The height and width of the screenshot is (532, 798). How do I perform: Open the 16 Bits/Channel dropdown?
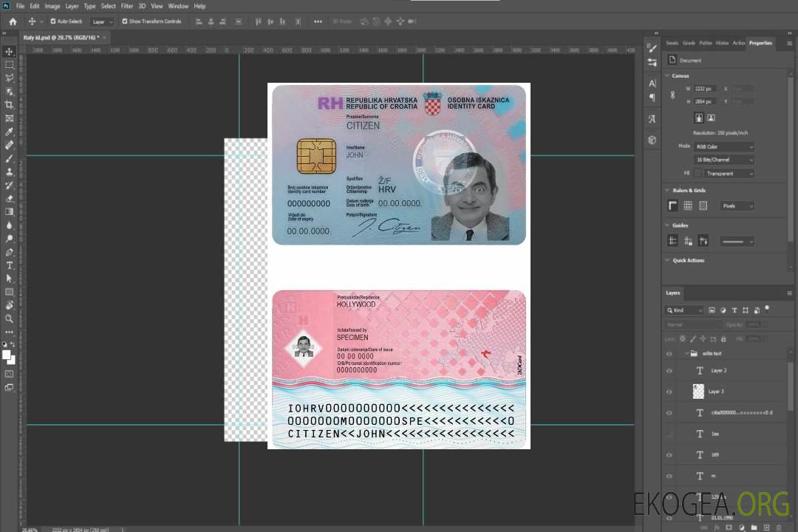(x=723, y=160)
